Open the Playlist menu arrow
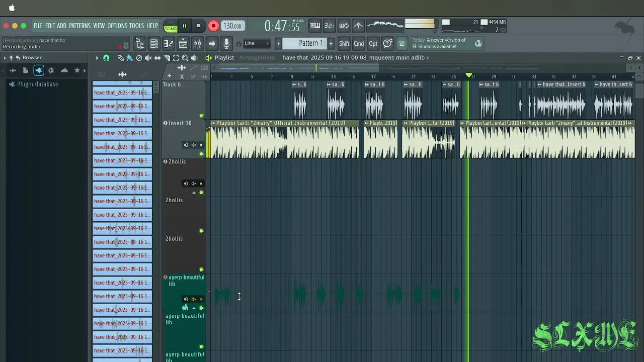This screenshot has height=362, width=644. click(97, 58)
